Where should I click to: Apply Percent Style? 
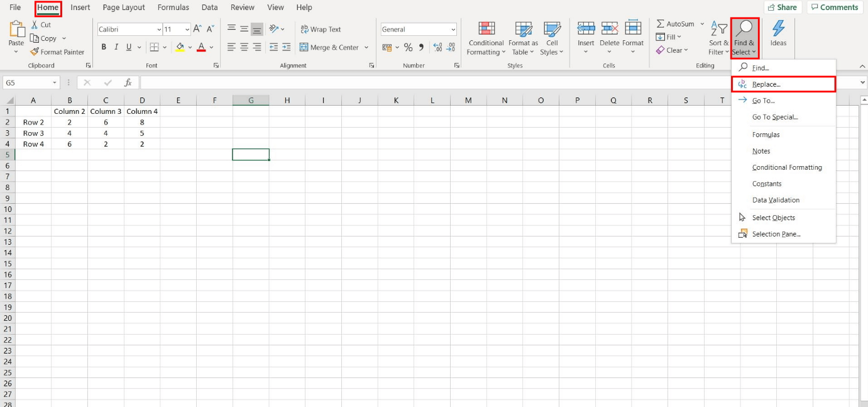408,47
